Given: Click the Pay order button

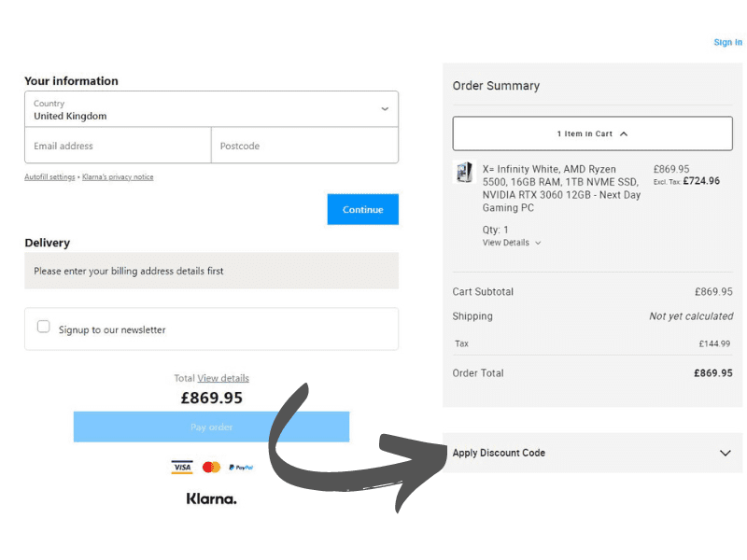Looking at the screenshot, I should pos(211,427).
